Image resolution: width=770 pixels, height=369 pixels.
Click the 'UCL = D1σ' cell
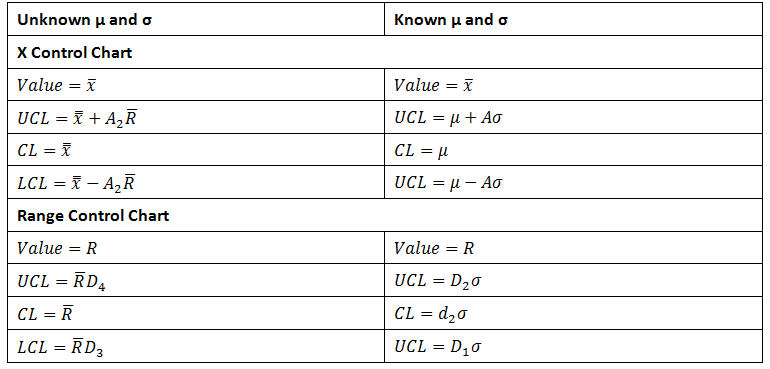573,346
